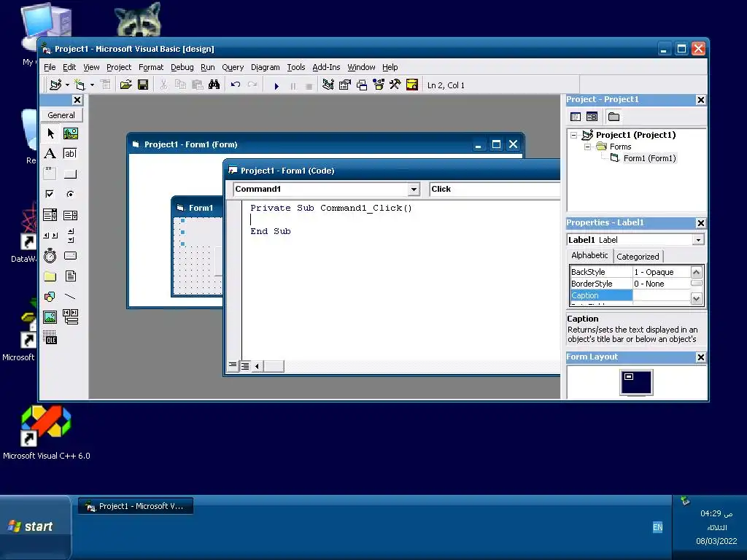Open Label1 object dropdown in Properties

point(698,240)
